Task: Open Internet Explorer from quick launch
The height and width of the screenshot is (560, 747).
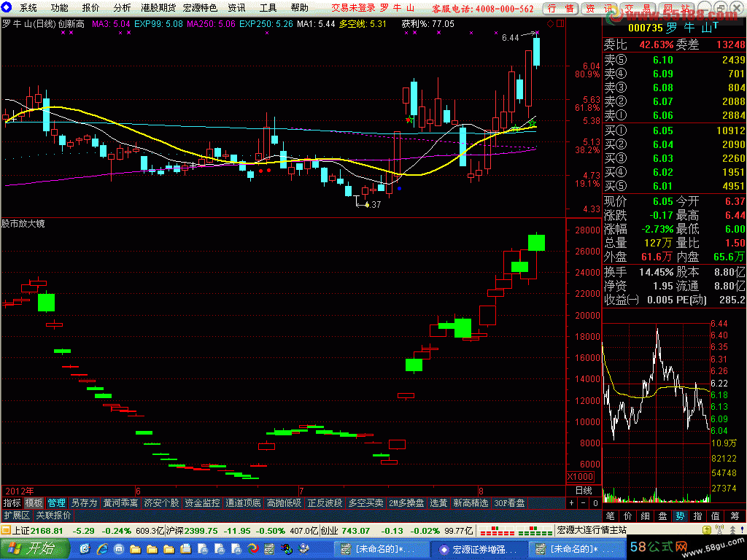Action: tap(101, 548)
